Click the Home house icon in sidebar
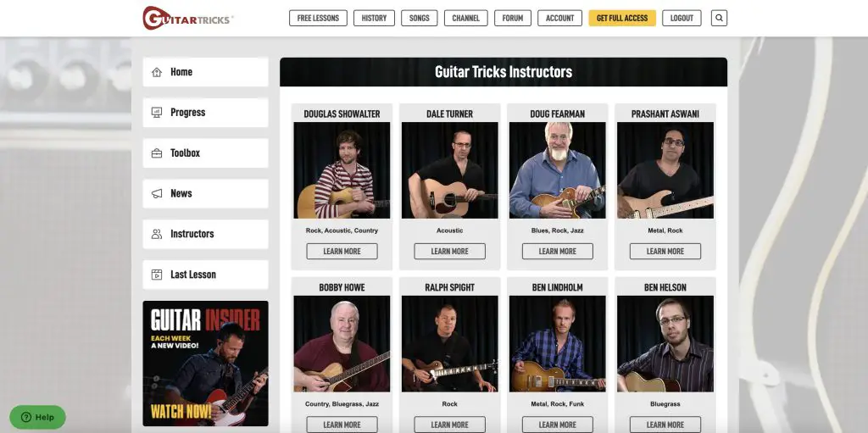Viewport: 868px width, 433px height. [x=157, y=72]
